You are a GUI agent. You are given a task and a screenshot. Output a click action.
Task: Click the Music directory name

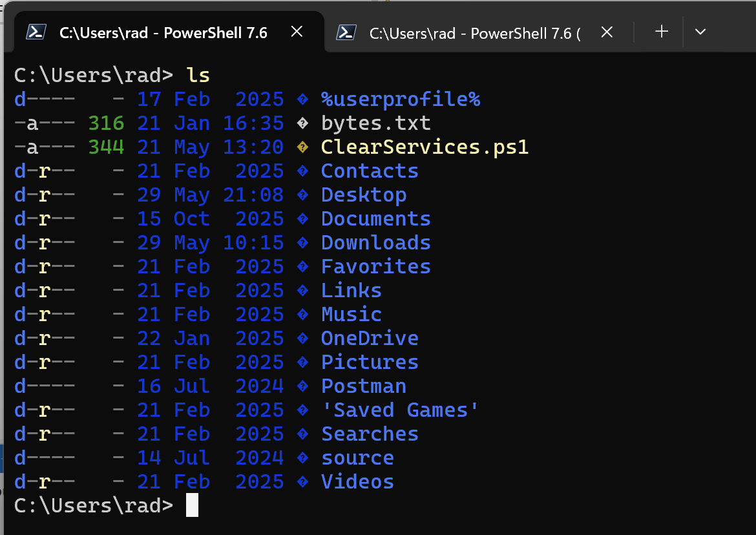coord(352,315)
